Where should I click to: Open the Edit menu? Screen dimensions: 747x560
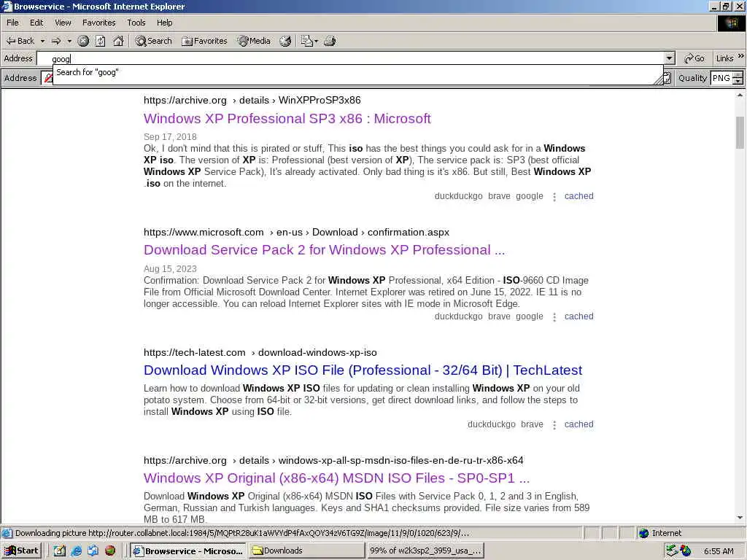click(36, 23)
